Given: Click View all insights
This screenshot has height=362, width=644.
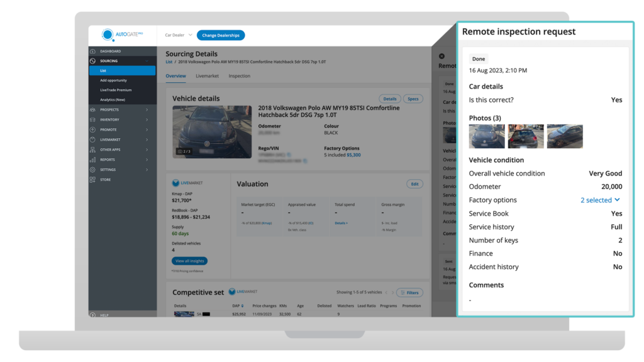Looking at the screenshot, I should coord(189,260).
